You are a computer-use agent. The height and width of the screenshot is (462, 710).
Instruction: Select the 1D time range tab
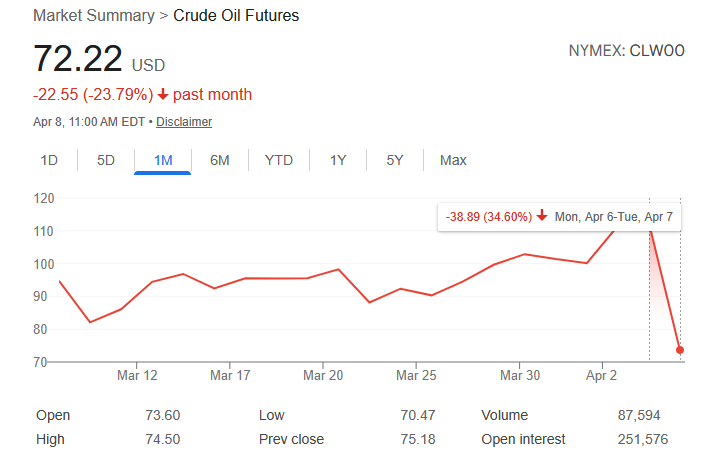click(x=49, y=160)
